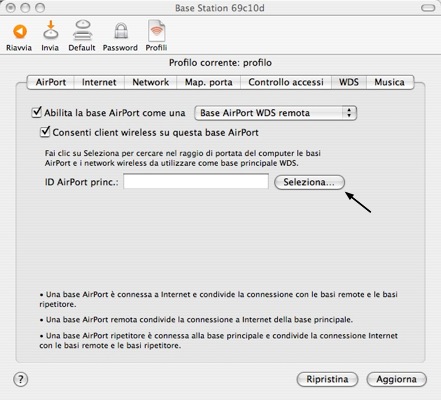Toggle Abilita la base AirPort checkbox
Image resolution: width=441 pixels, height=400 pixels.
(x=36, y=112)
